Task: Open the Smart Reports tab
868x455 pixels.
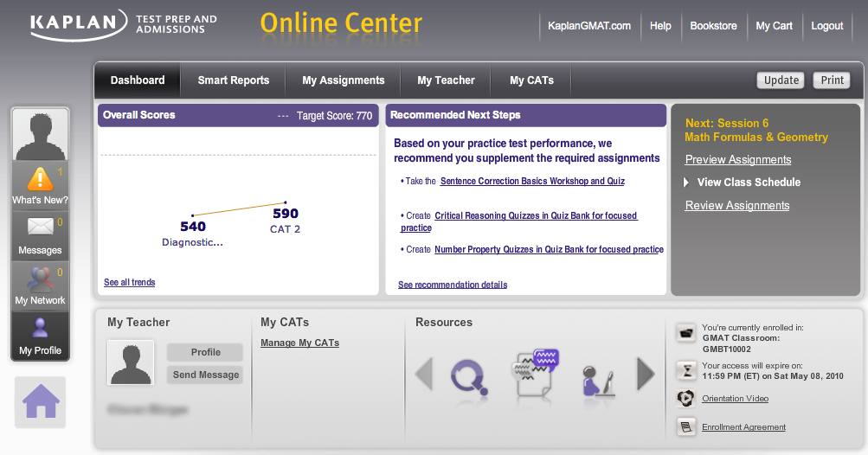Action: (x=234, y=80)
